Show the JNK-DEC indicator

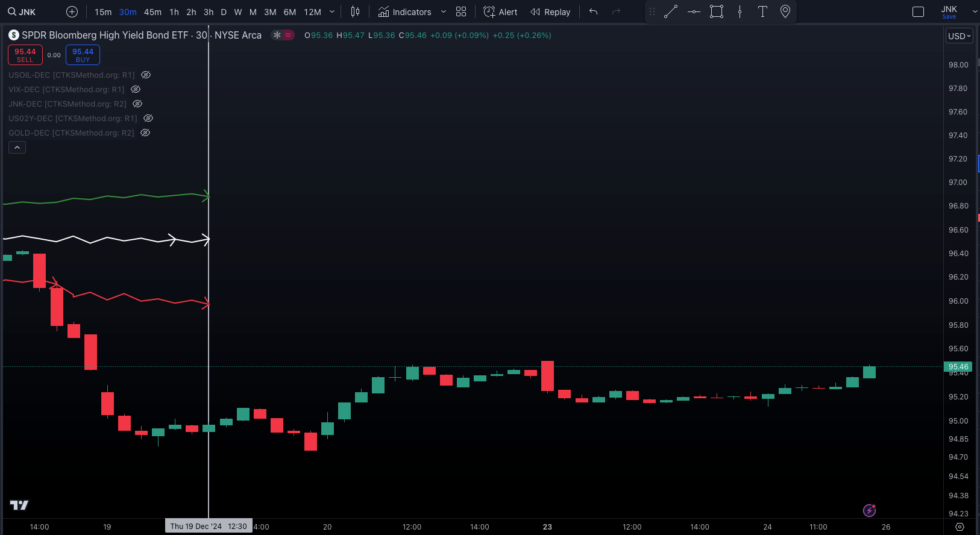137,104
